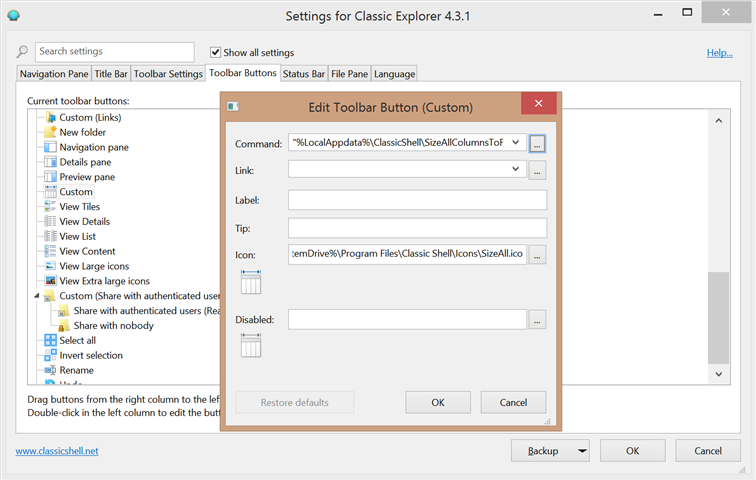Focus the Search settings field

click(x=115, y=52)
